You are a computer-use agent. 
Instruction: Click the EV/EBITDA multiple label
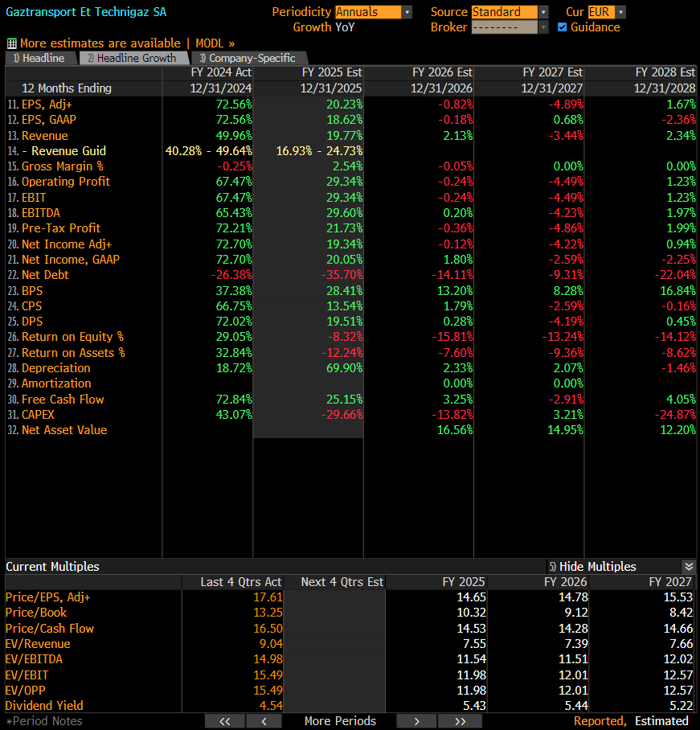click(34, 659)
